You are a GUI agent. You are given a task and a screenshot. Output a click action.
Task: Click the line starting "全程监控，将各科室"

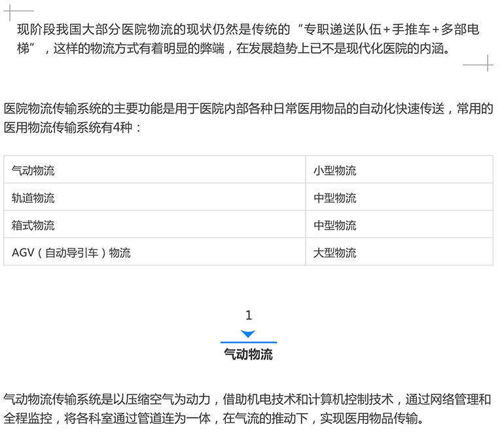[x=214, y=418]
